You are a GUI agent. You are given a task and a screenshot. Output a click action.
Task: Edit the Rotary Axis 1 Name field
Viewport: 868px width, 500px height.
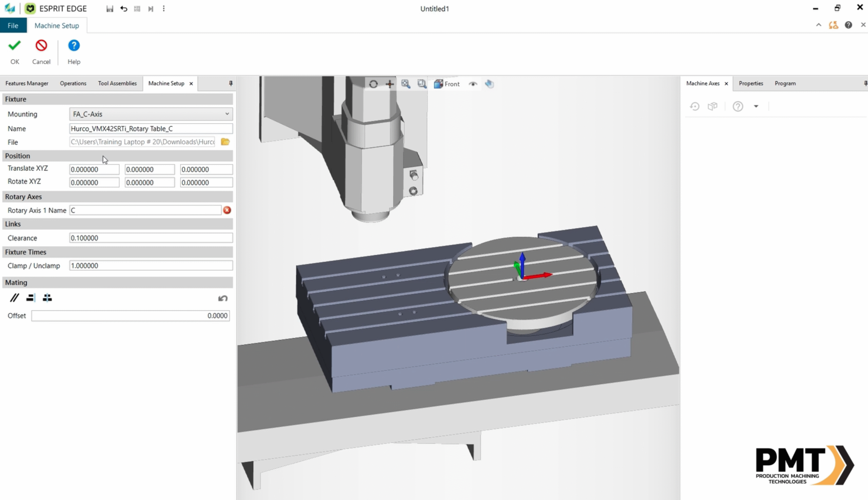(x=145, y=210)
